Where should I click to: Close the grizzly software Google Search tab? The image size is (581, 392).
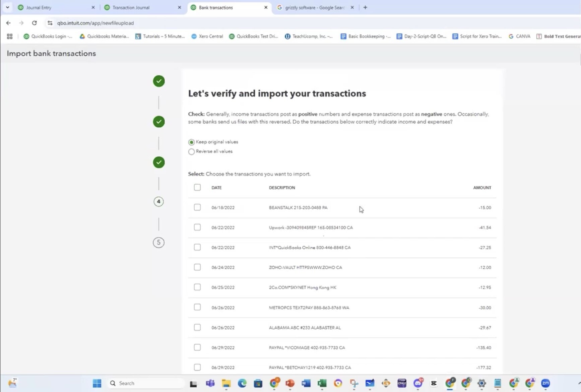pyautogui.click(x=352, y=7)
